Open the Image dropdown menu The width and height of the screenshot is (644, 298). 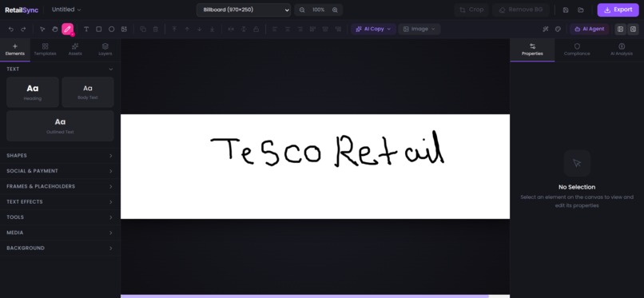tap(419, 29)
